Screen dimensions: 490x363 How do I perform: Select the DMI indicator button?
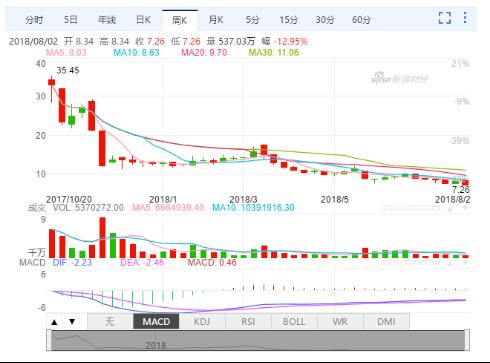coord(386,321)
